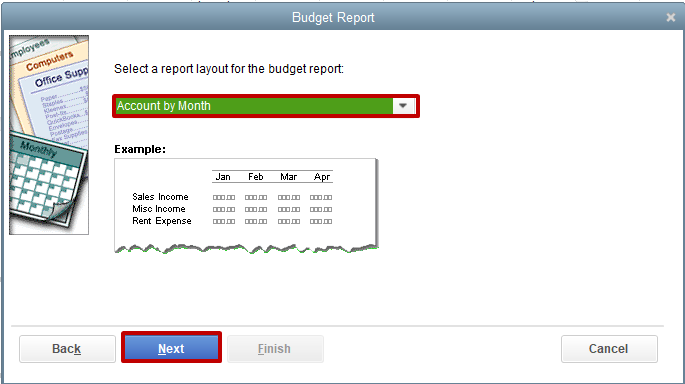Viewport: 685px width, 384px height.
Task: Click the 'Jan' column header
Action: tap(223, 176)
